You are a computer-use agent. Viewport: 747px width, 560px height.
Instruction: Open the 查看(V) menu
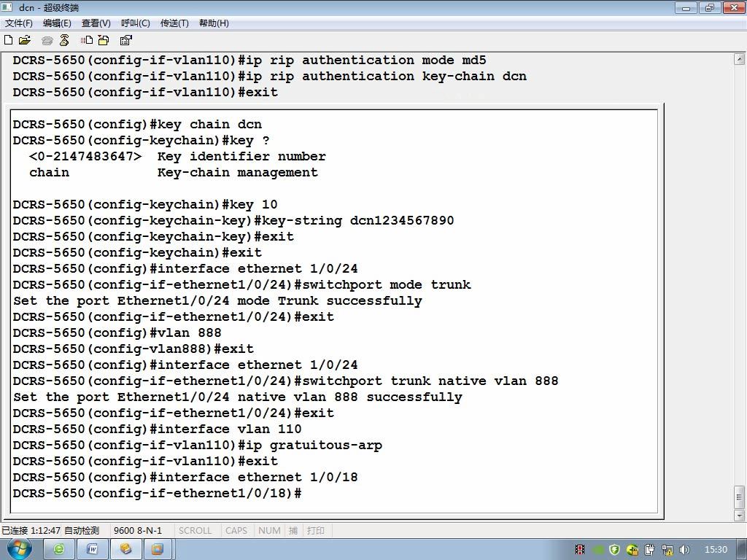click(96, 23)
